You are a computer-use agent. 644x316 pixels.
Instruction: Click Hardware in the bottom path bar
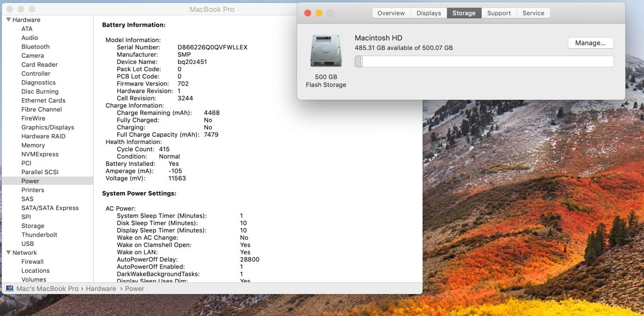pos(101,289)
